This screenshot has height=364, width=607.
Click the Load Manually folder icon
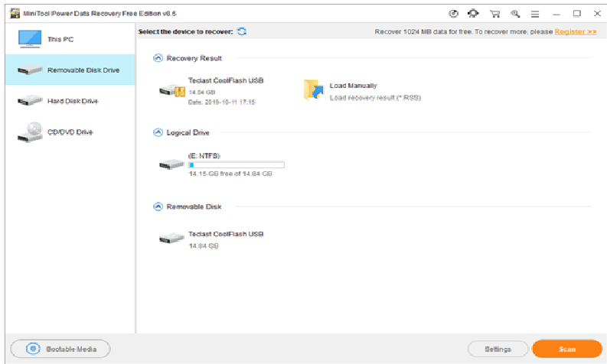coord(313,89)
